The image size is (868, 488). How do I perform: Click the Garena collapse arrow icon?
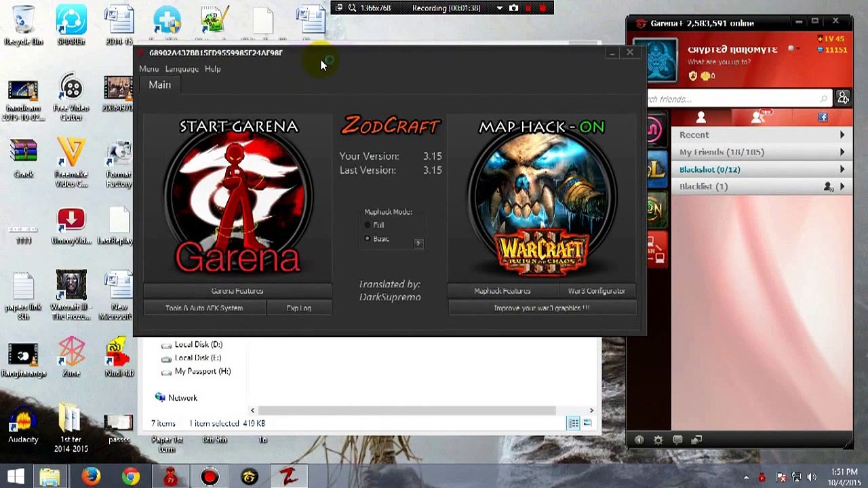tap(639, 440)
